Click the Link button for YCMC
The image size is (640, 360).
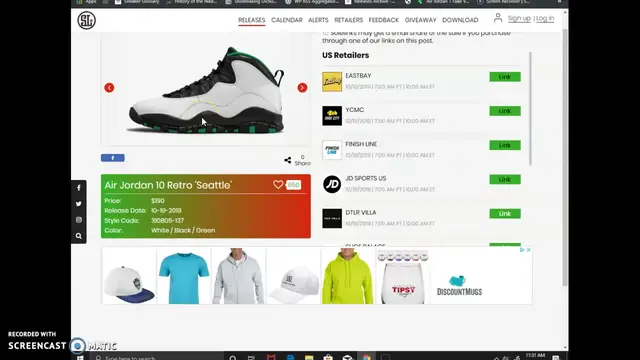coord(505,111)
